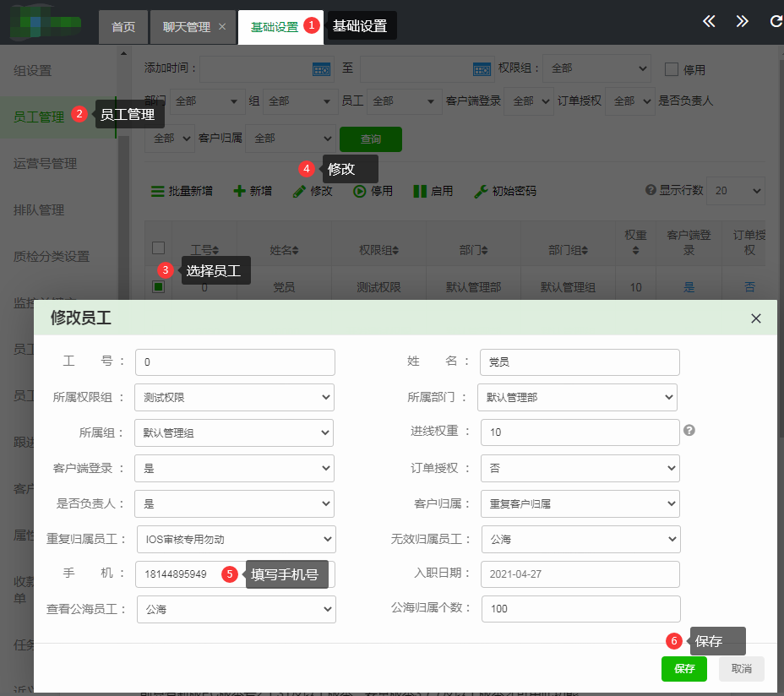This screenshot has width=784, height=696.
Task: Click the double right arrow icon
Action: [x=742, y=22]
